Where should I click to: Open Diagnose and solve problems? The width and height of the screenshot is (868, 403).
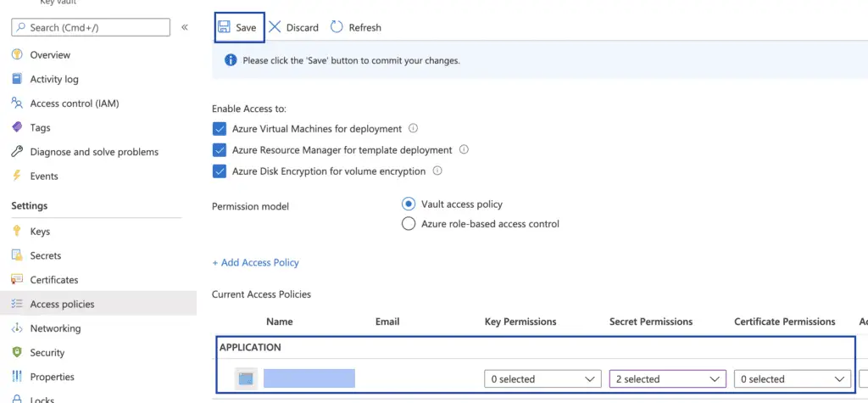click(x=94, y=152)
